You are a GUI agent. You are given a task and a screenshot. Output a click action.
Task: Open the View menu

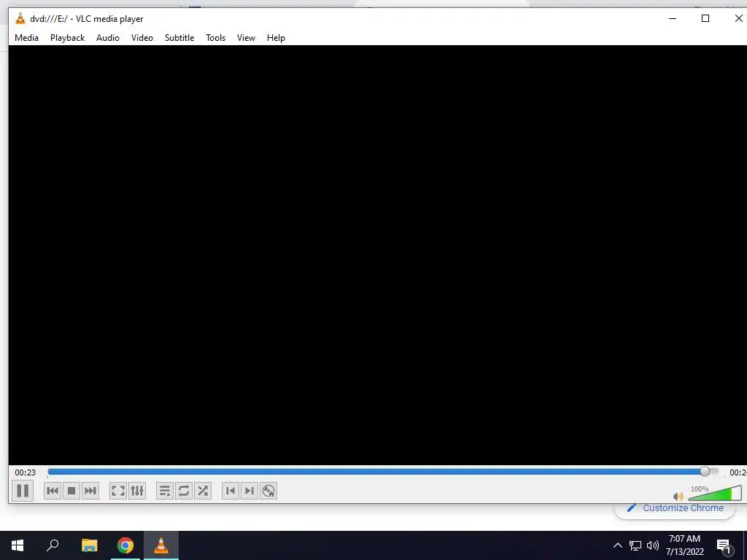click(x=247, y=38)
